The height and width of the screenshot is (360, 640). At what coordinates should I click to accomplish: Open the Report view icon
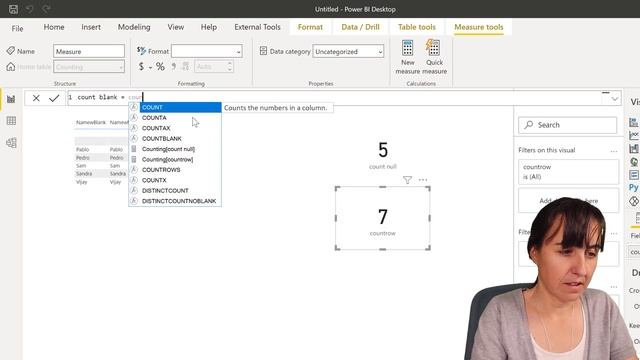[x=11, y=99]
